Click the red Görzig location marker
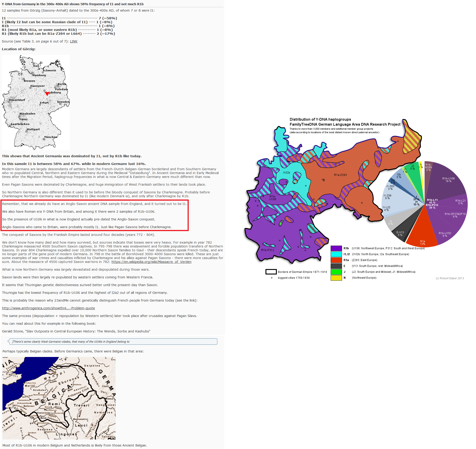The height and width of the screenshot is (449, 476). click(x=47, y=94)
